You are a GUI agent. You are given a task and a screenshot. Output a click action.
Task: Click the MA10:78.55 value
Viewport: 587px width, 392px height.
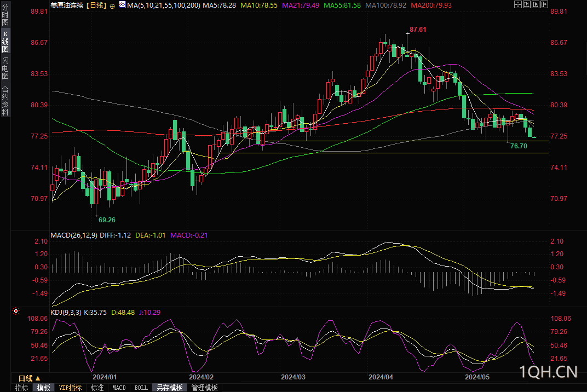coord(259,5)
